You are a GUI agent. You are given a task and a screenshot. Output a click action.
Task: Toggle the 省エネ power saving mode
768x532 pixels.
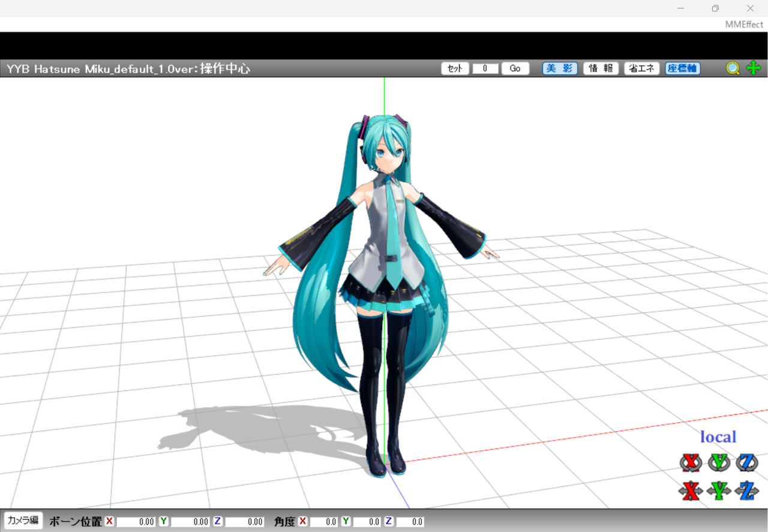tap(642, 68)
